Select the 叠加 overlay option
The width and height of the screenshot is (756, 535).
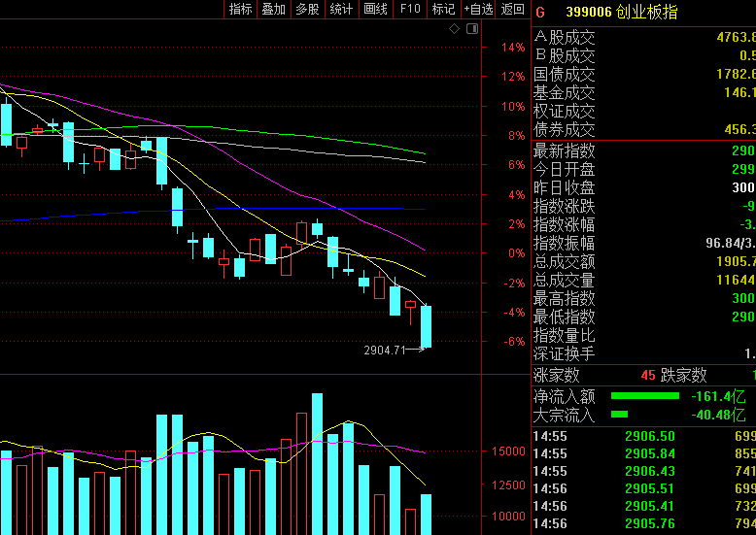click(274, 10)
